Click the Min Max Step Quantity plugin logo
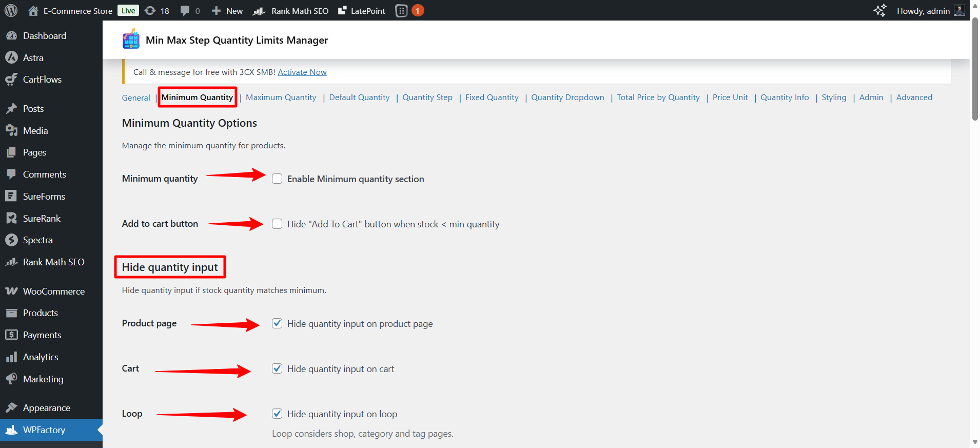 click(x=131, y=40)
